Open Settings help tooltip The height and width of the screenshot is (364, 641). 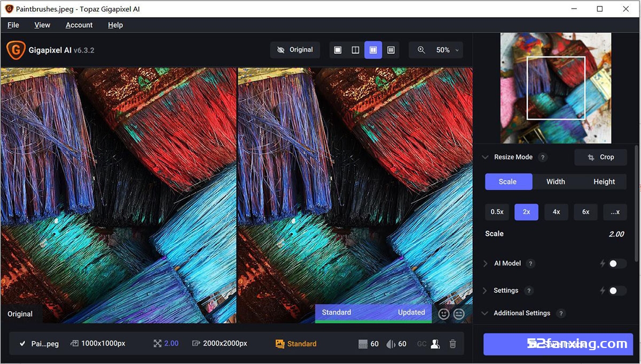tap(528, 291)
